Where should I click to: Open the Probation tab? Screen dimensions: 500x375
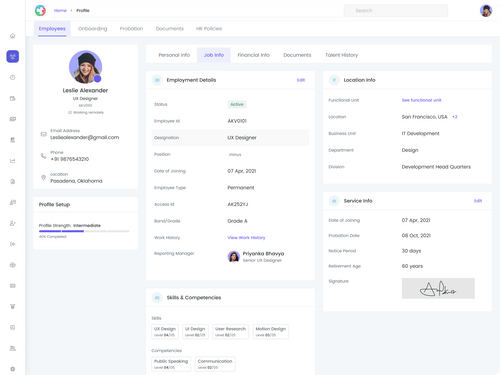(x=131, y=29)
